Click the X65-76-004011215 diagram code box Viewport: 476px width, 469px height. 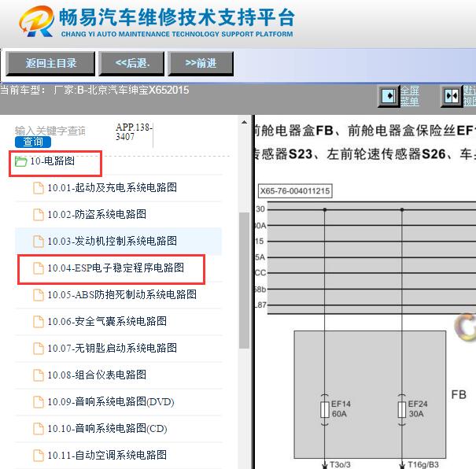point(295,191)
